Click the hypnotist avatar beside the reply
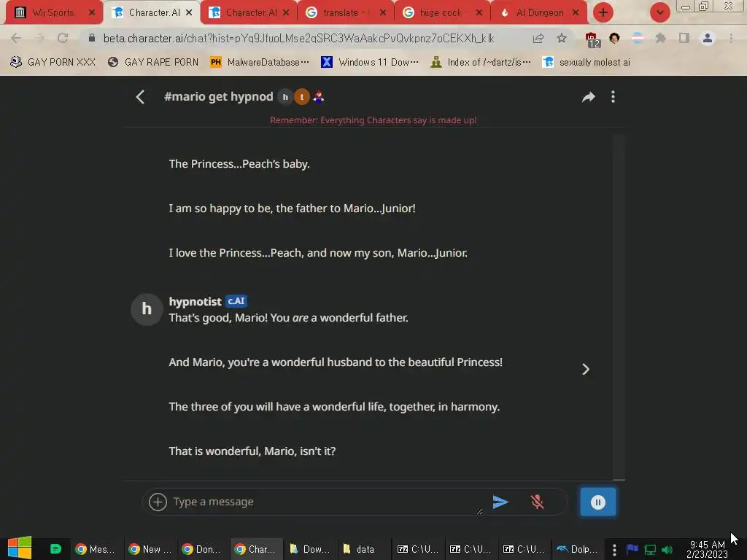The height and width of the screenshot is (560, 747). 147,309
